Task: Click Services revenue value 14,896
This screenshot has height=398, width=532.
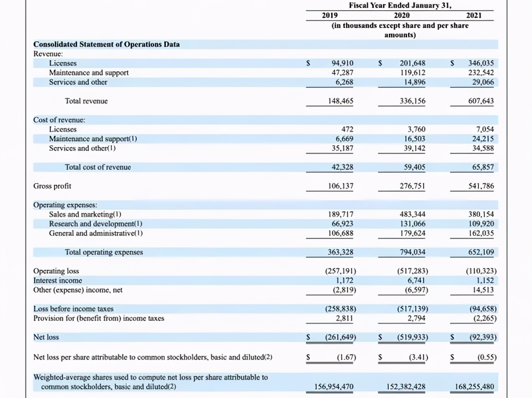Action: click(x=415, y=82)
